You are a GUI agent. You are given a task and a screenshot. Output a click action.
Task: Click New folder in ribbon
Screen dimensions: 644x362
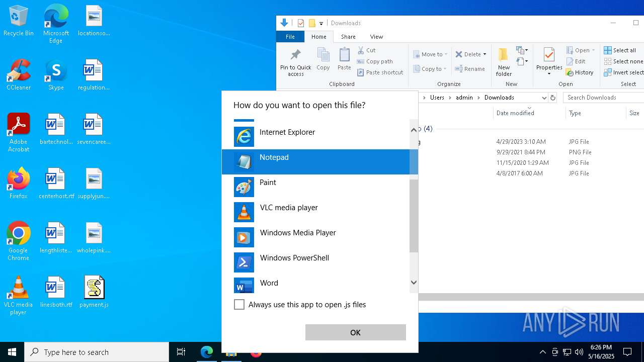pyautogui.click(x=504, y=62)
